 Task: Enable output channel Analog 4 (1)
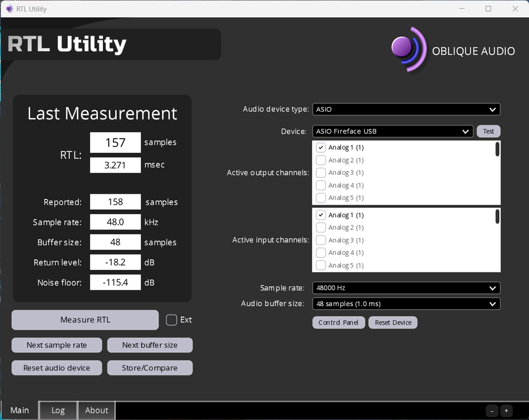point(320,185)
